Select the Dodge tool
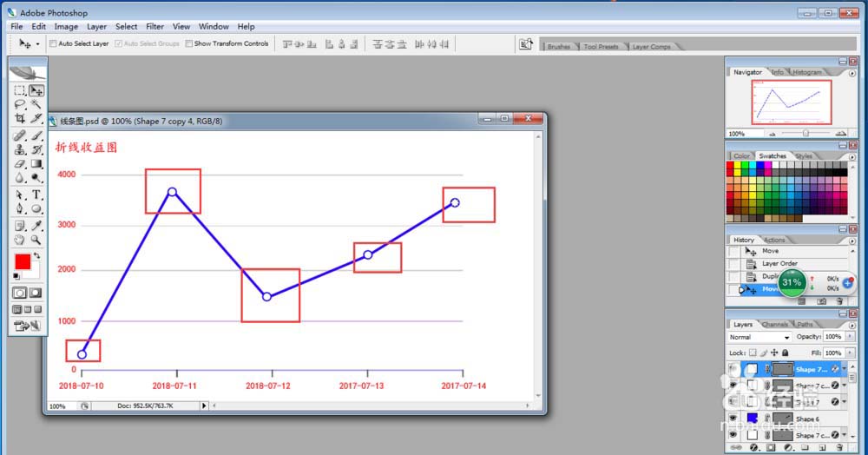The image size is (868, 455). point(36,178)
